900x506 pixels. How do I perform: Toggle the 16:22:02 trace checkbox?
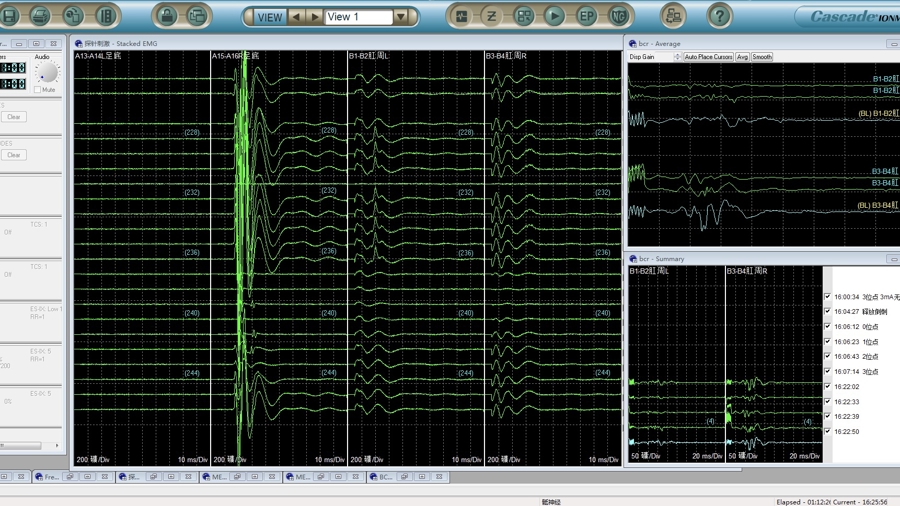[827, 386]
